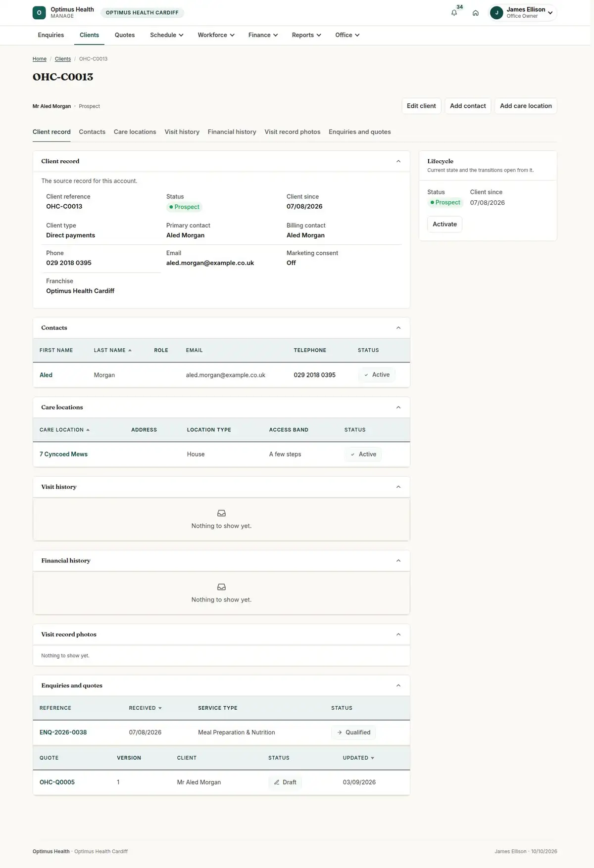Open quote OHC-Q0005
Screen dimensions: 594x868
(x=57, y=782)
